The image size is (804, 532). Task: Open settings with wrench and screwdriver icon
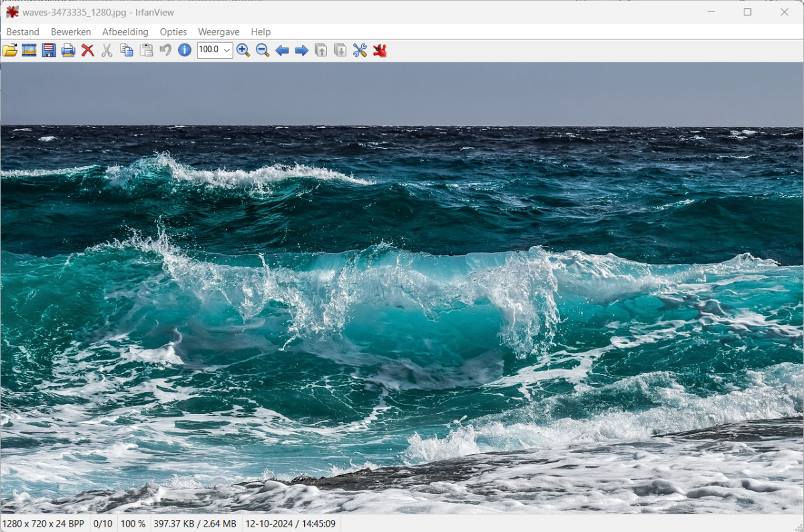click(360, 50)
